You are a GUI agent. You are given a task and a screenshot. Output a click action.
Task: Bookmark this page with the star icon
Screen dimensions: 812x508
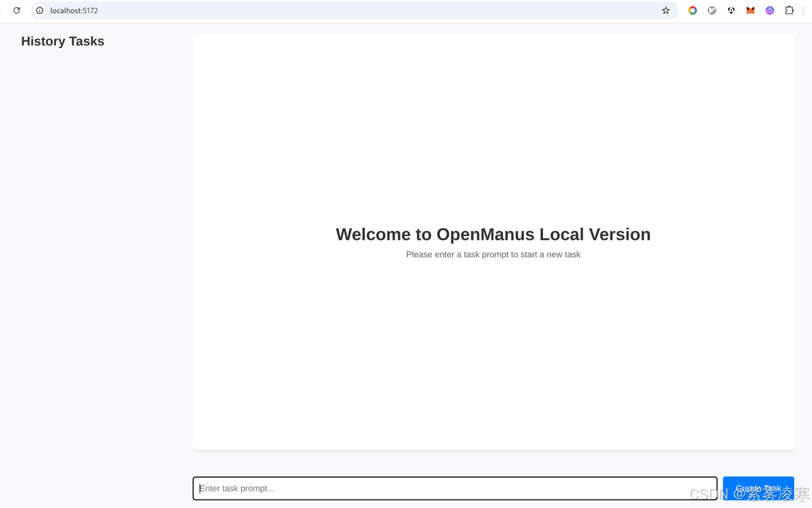(665, 10)
